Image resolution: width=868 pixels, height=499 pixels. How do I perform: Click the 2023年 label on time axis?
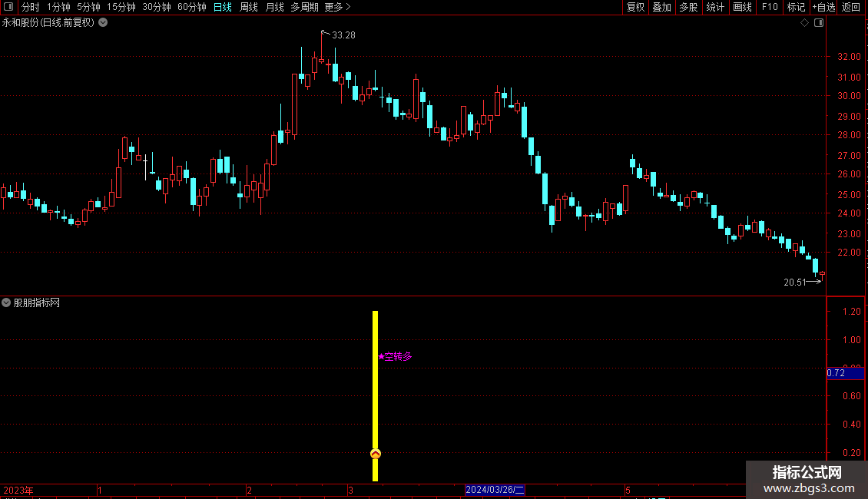[x=18, y=490]
